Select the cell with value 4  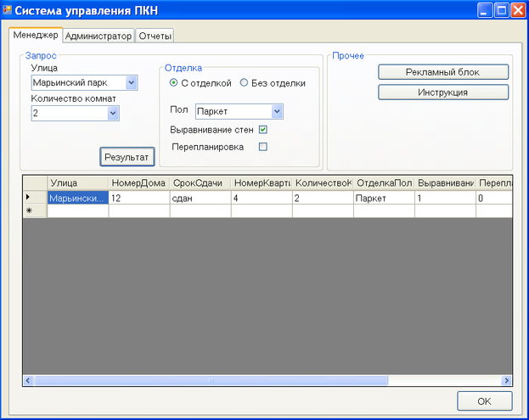[262, 198]
